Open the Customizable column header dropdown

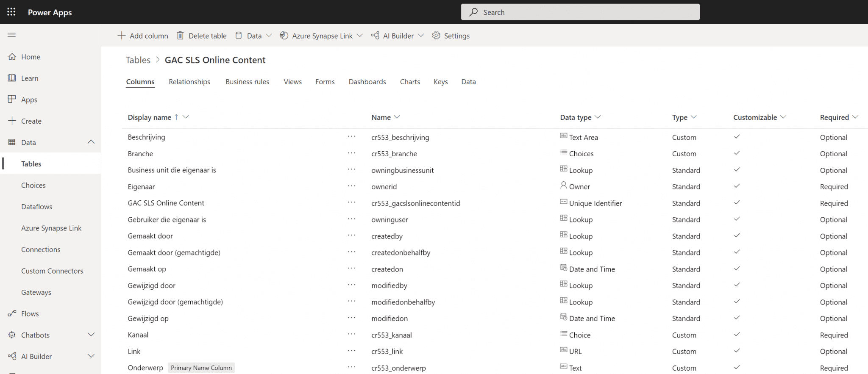coord(783,117)
